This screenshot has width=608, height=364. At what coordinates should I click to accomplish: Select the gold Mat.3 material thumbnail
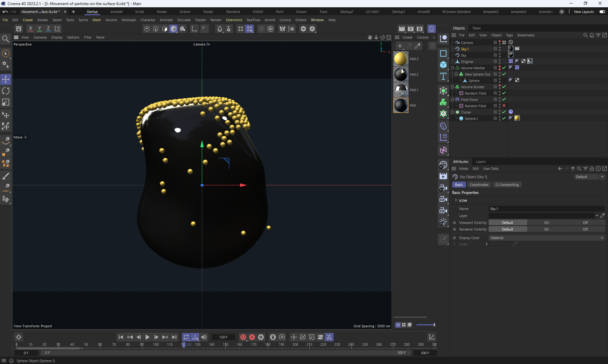click(401, 59)
